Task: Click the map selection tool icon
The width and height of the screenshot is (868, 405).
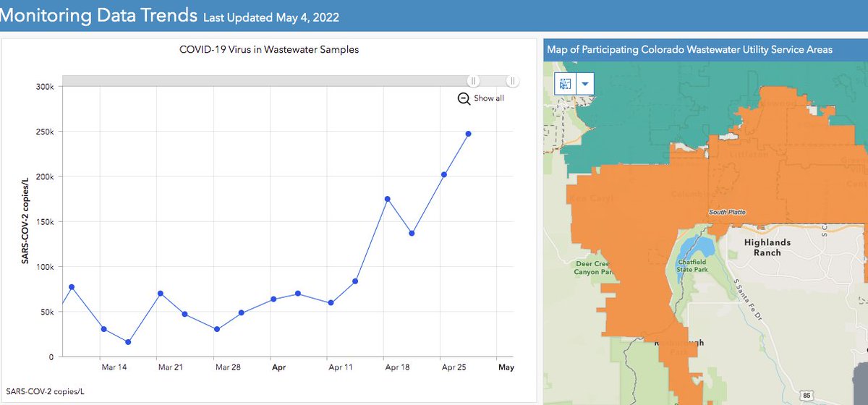Action: 565,84
